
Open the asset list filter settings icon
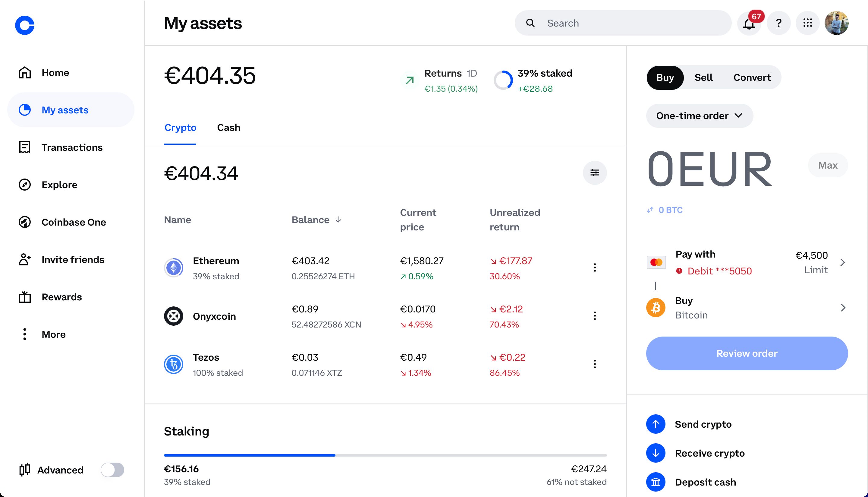point(594,173)
